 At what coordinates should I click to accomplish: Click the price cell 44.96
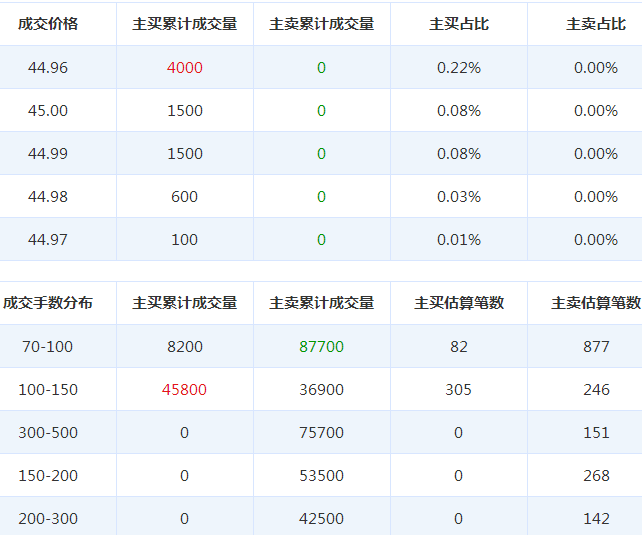click(x=48, y=68)
